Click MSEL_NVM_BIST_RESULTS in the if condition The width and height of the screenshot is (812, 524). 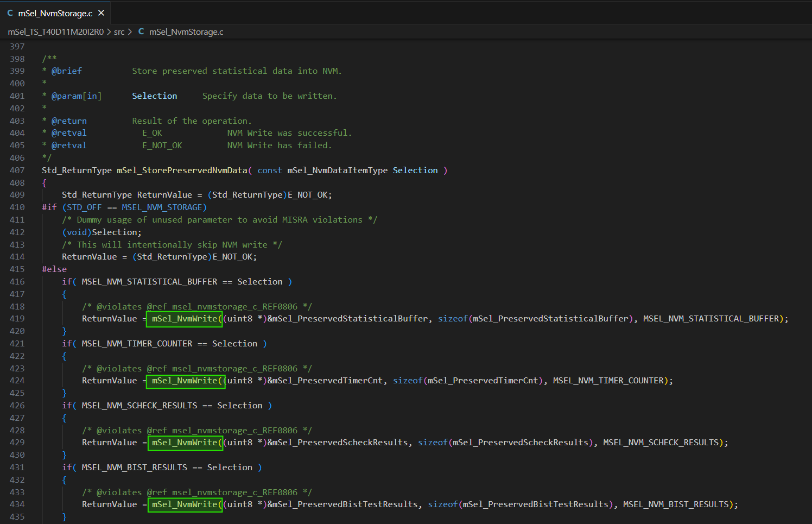click(134, 468)
